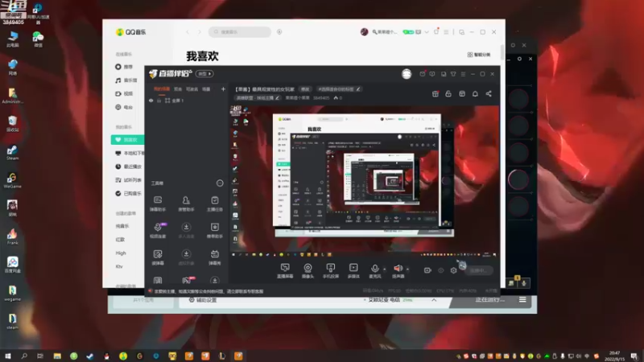Open Steam desktop shortcut

[x=12, y=153]
